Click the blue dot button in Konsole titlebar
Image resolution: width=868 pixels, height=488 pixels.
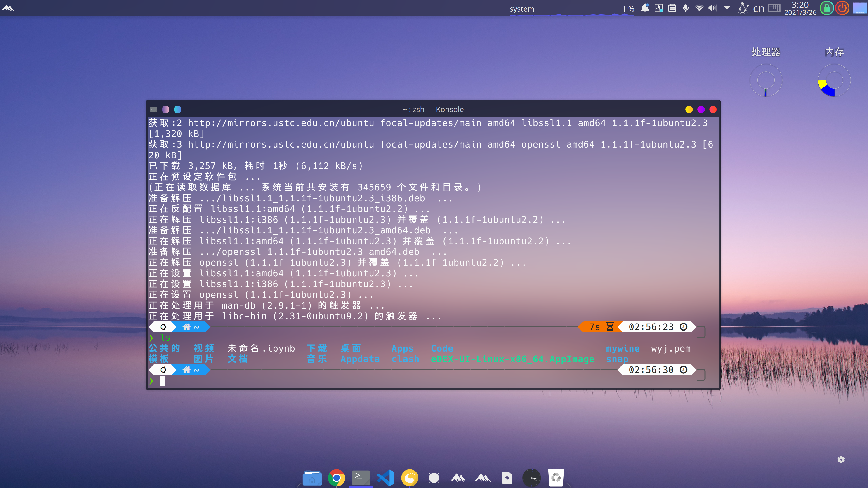click(178, 109)
